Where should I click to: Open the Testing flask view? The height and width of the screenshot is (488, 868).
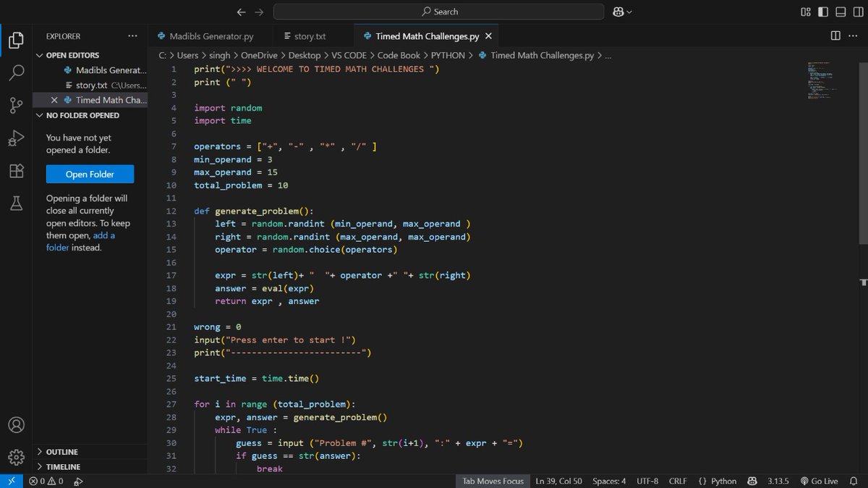coord(16,203)
